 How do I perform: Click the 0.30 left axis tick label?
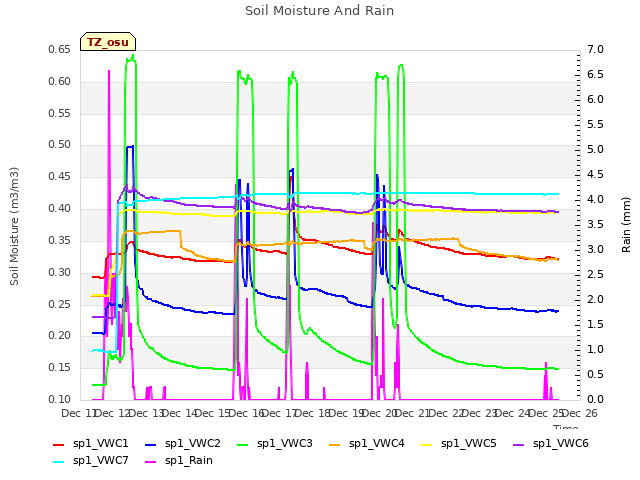[60, 272]
